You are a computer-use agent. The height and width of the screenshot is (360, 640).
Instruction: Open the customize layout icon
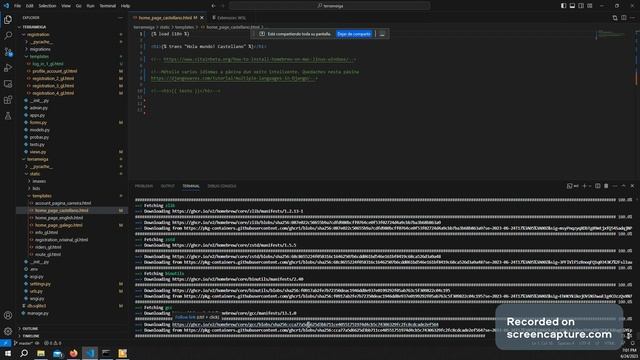[x=590, y=6]
